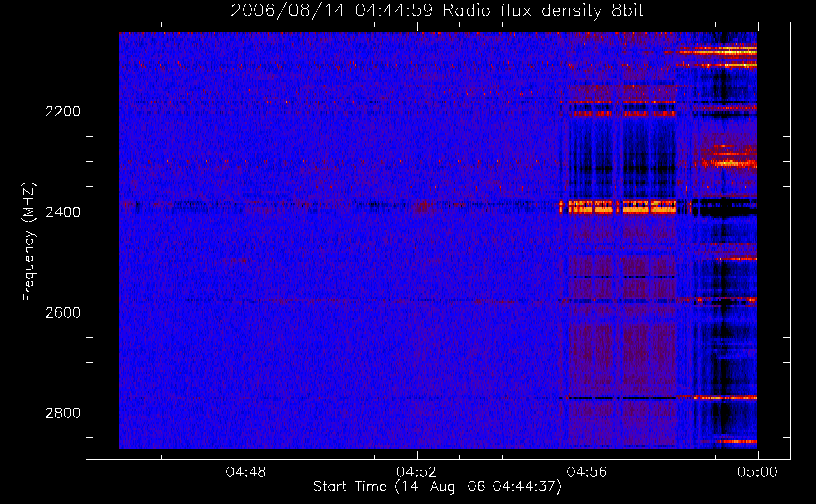
Task: Click the 2400 frequency tick label
Action: pos(63,212)
